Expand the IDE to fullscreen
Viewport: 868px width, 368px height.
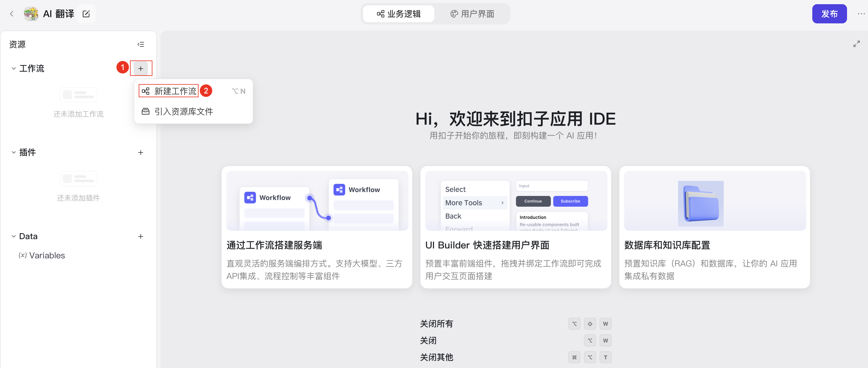[857, 44]
